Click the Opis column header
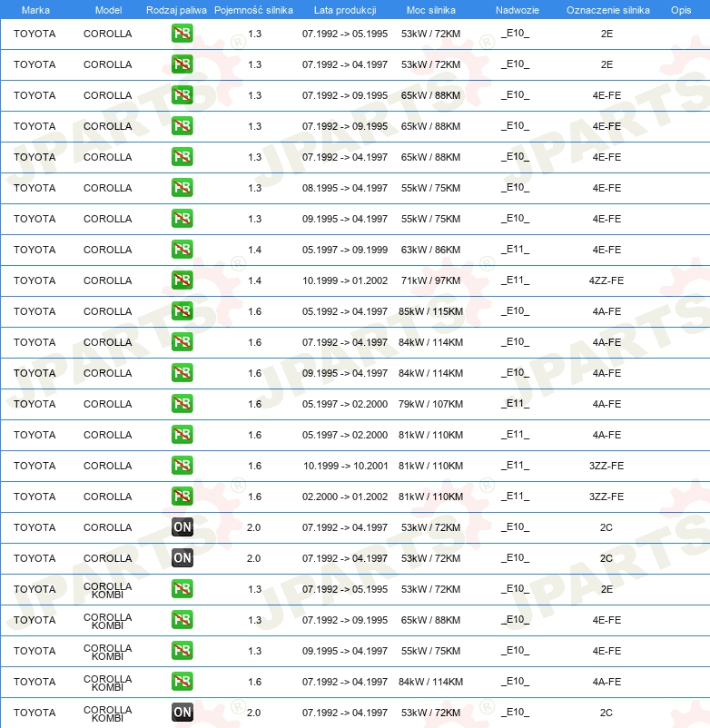 [x=681, y=10]
